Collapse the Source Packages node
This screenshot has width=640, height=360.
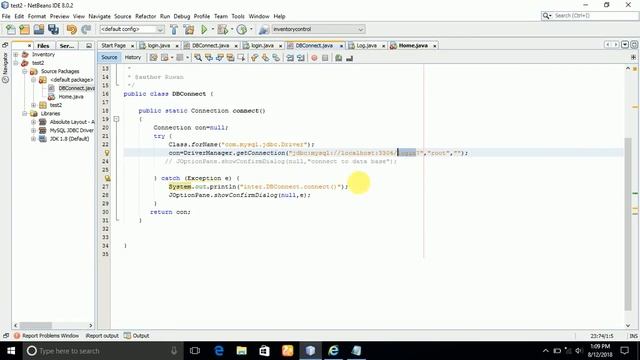[x=25, y=71]
